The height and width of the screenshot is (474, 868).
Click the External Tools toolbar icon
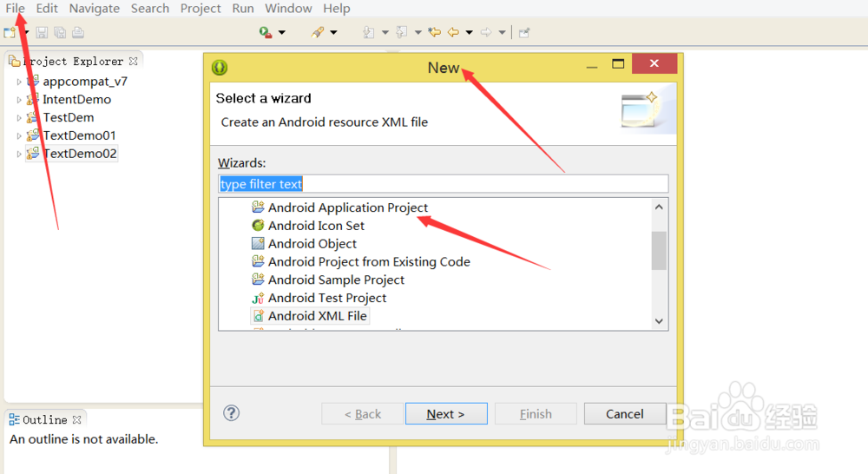pyautogui.click(x=317, y=33)
